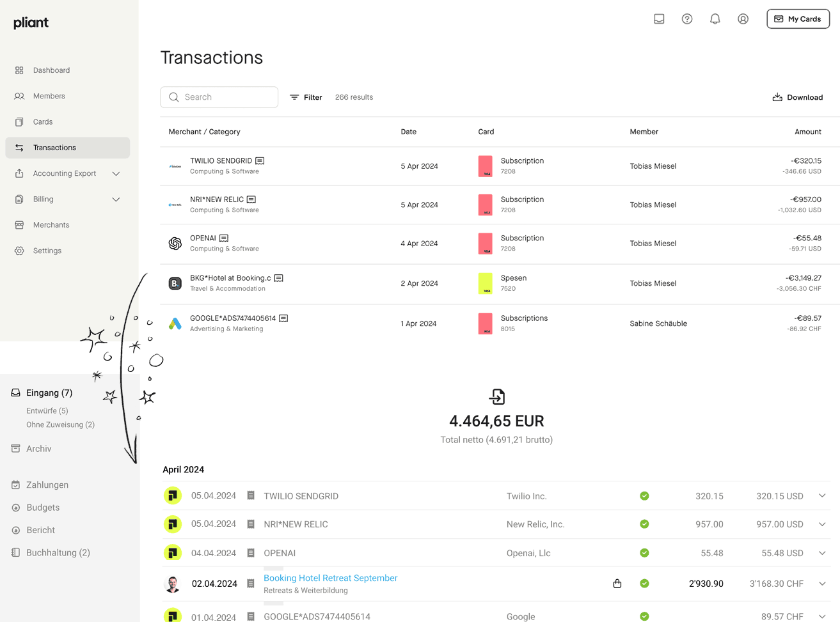This screenshot has width=840, height=622.
Task: Open Eingang (7) inbox
Action: coord(49,393)
